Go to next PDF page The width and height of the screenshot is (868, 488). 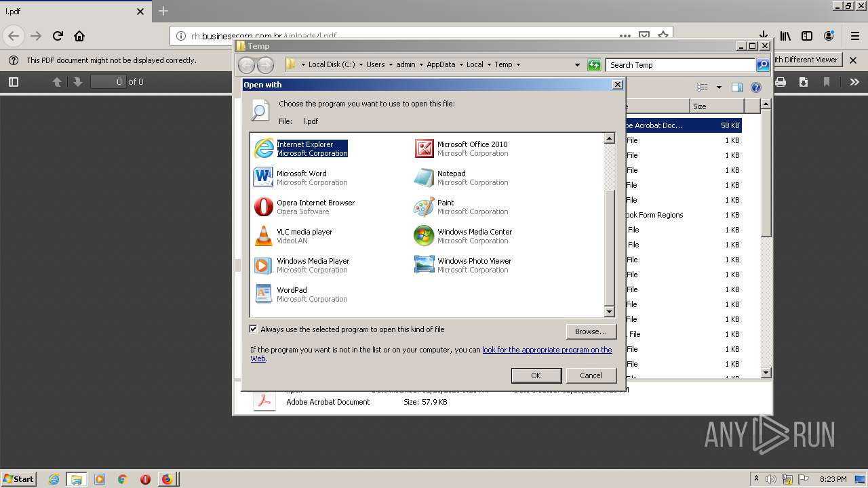77,82
